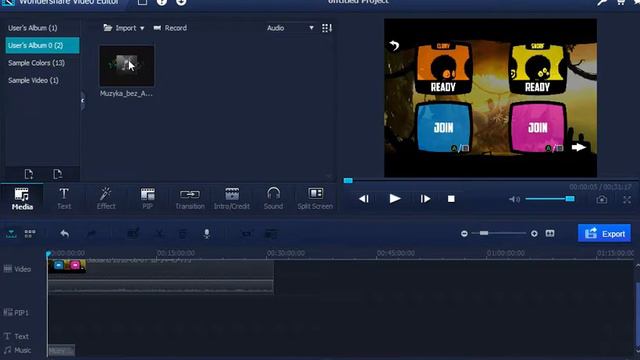
Task: Record a voiceover with microphone icon
Action: [207, 233]
